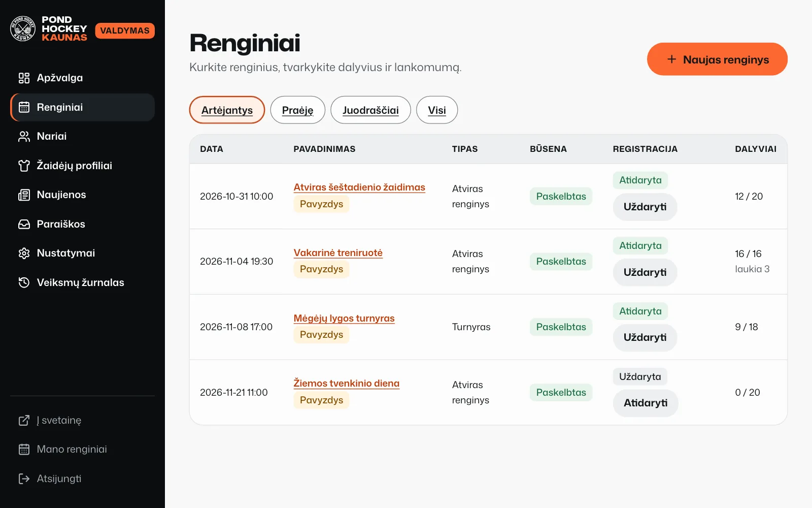Close registration for Vakarinė treniruotė

point(645,272)
